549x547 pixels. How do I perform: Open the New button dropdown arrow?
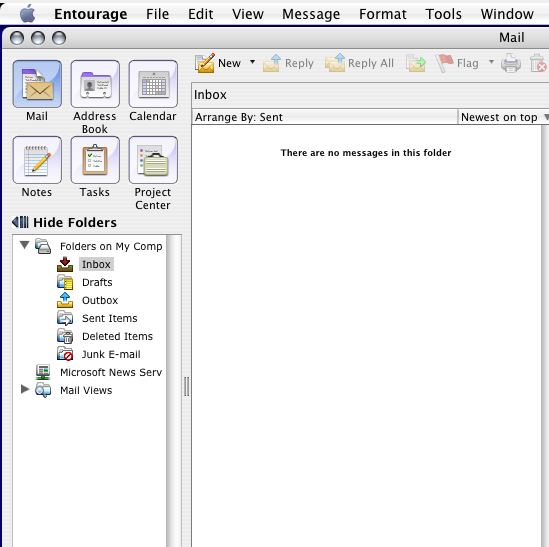(x=252, y=62)
